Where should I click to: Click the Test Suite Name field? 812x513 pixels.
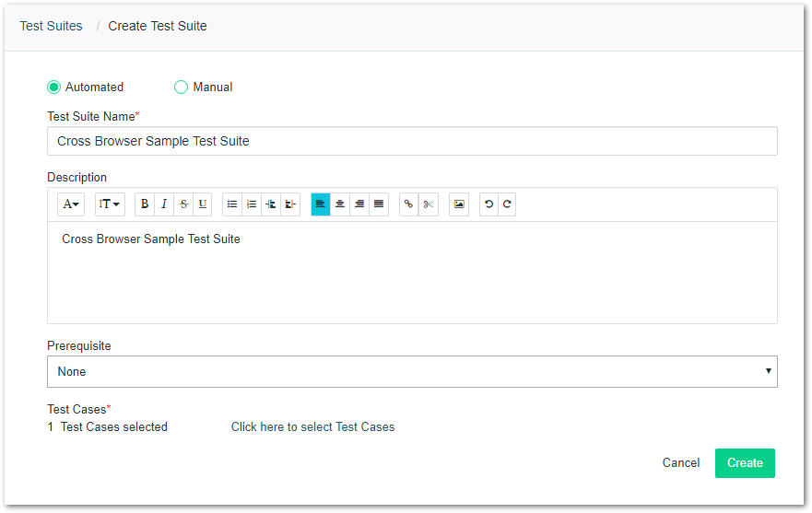pyautogui.click(x=412, y=141)
